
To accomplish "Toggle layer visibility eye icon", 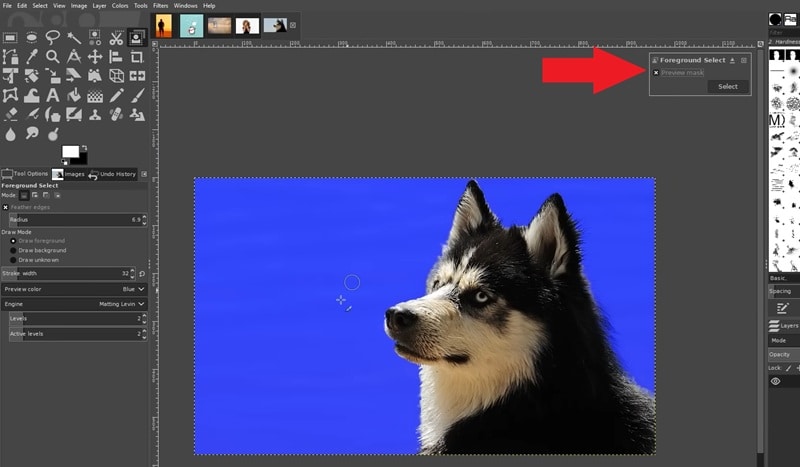I will click(776, 381).
